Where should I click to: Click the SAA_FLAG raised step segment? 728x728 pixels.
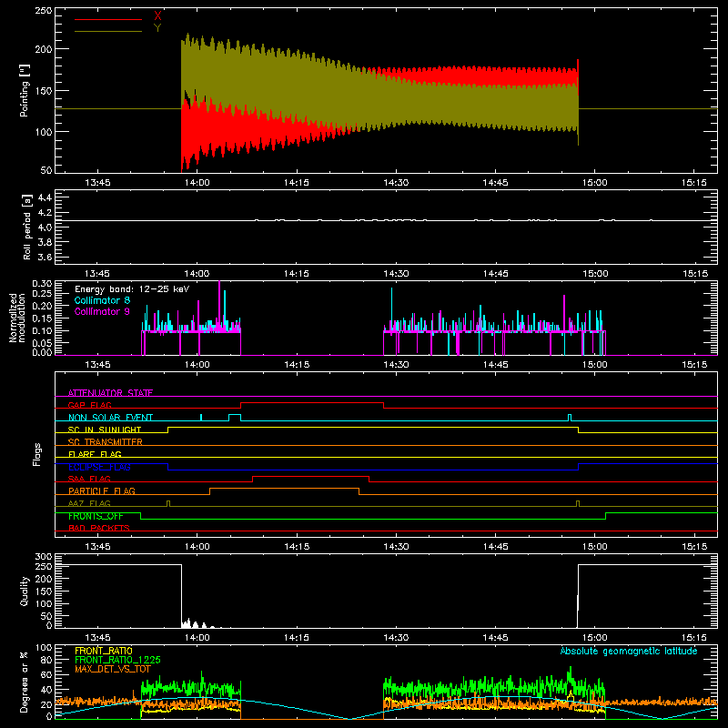point(310,476)
